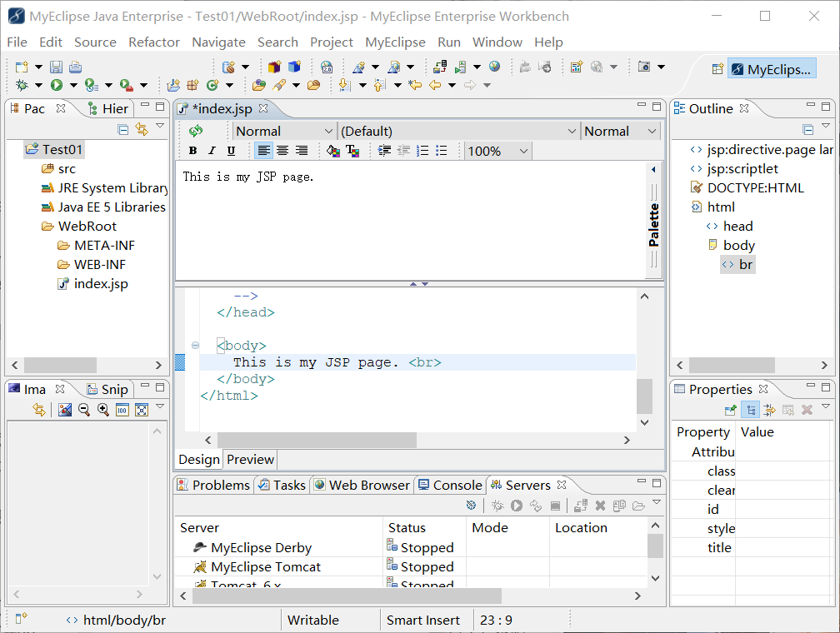Select the Design tab of the editor
This screenshot has width=840, height=633.
coord(198,460)
